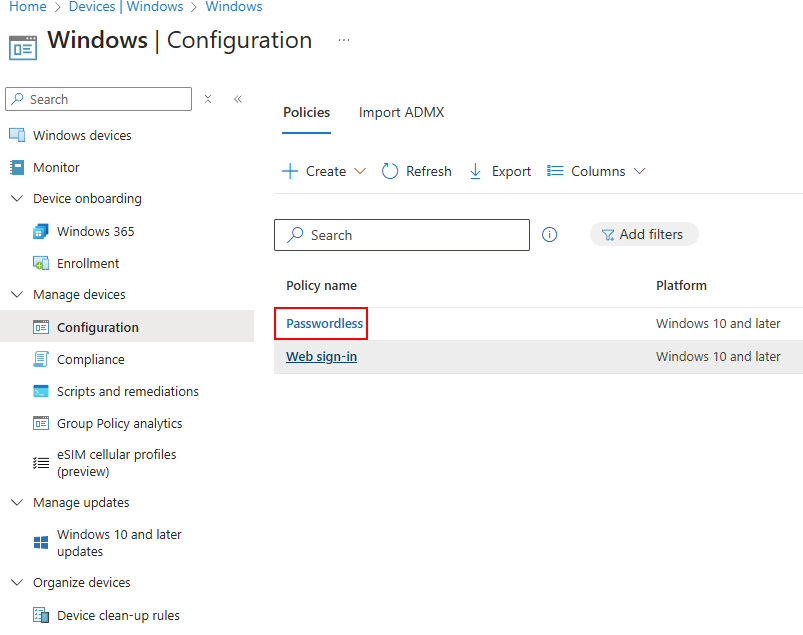Viewport: 803px width, 635px height.
Task: Click Windows 10 and later in Passwordless row
Action: [718, 324]
